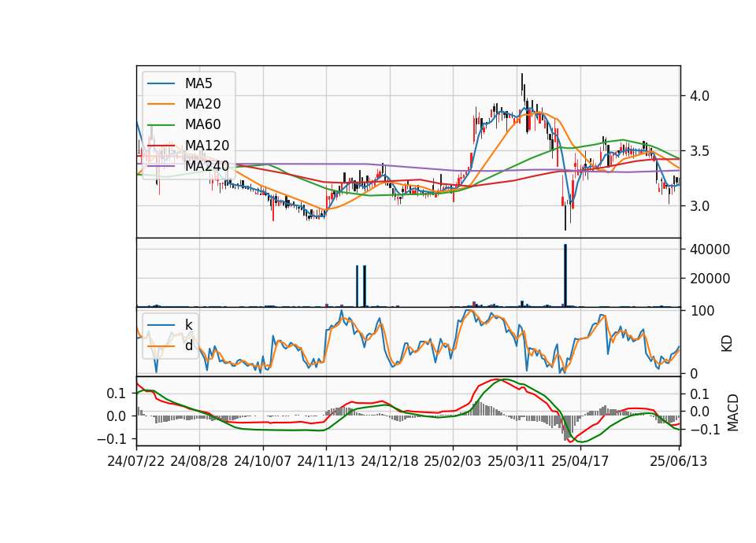Click the MACD axis title
This screenshot has width=756, height=543.
tap(733, 412)
